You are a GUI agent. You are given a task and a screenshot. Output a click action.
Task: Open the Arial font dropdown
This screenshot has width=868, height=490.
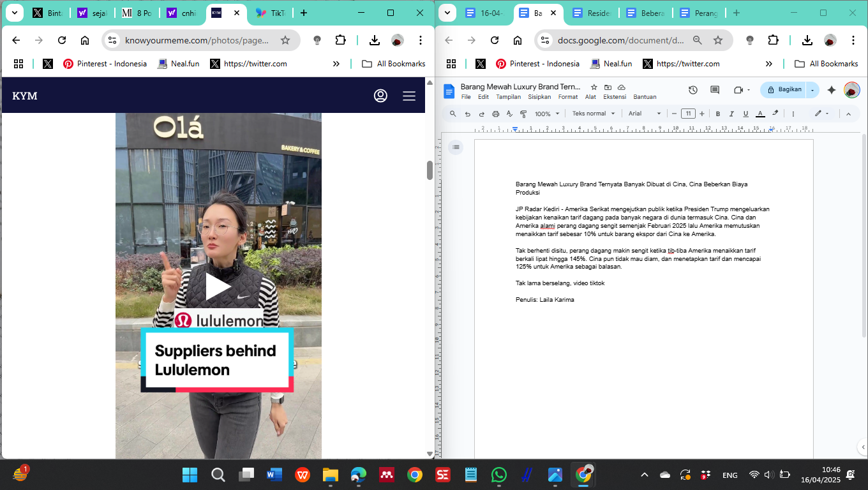643,114
